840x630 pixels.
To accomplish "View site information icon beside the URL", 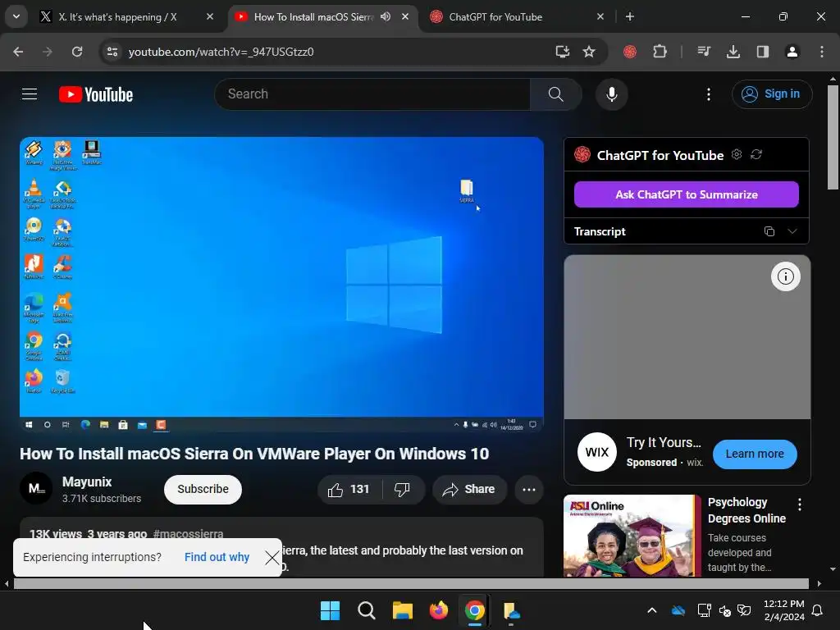I will 112,52.
